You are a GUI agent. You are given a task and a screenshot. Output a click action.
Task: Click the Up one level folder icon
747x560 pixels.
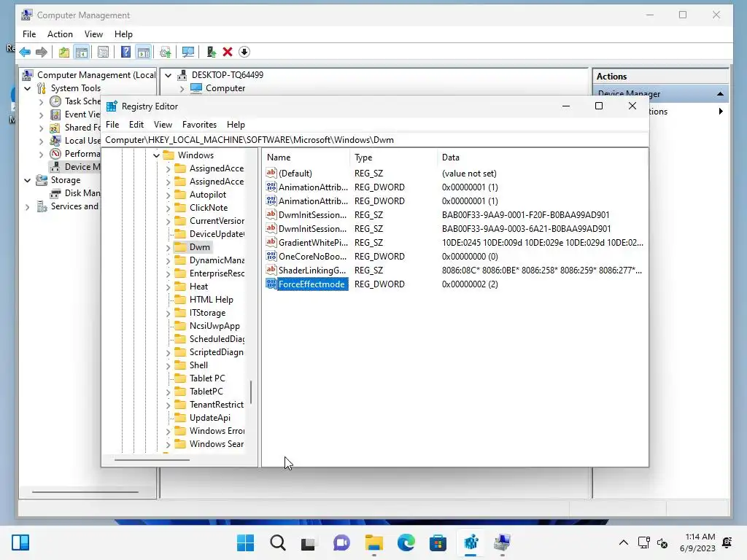tap(64, 52)
